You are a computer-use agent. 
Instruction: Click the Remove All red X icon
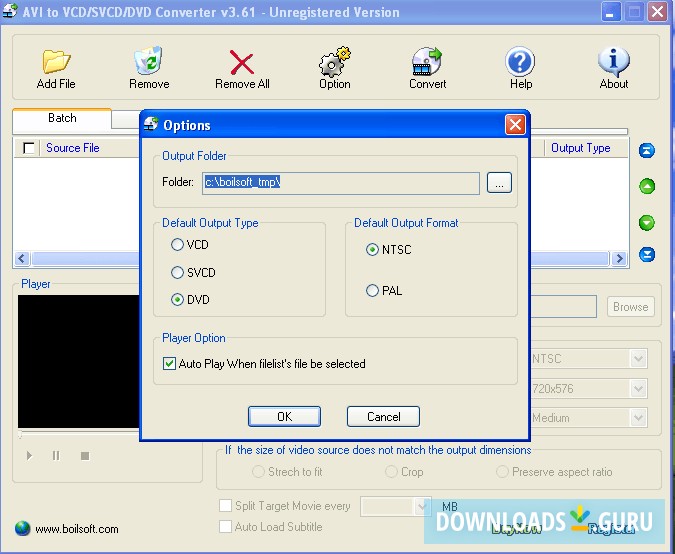coord(242,62)
